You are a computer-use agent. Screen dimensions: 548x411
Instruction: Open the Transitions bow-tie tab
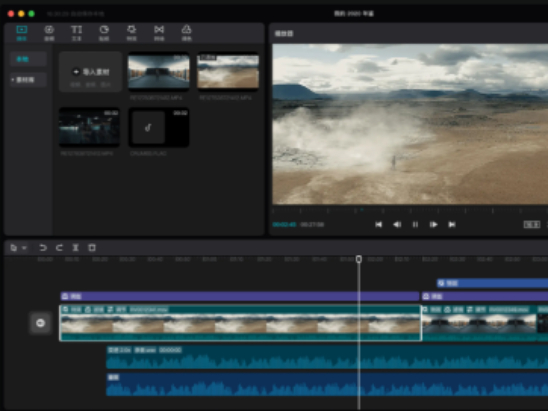coord(159,33)
